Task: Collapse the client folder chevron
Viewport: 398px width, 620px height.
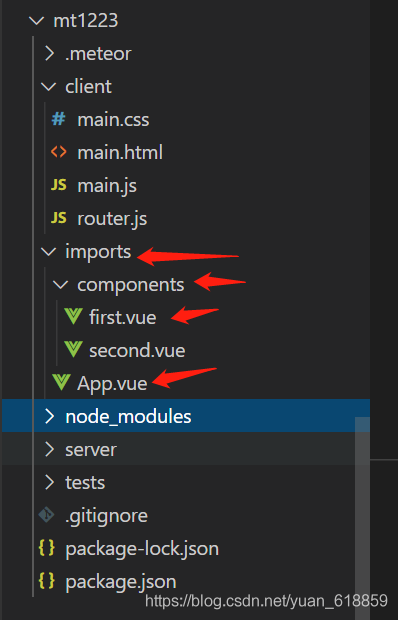Action: (48, 87)
